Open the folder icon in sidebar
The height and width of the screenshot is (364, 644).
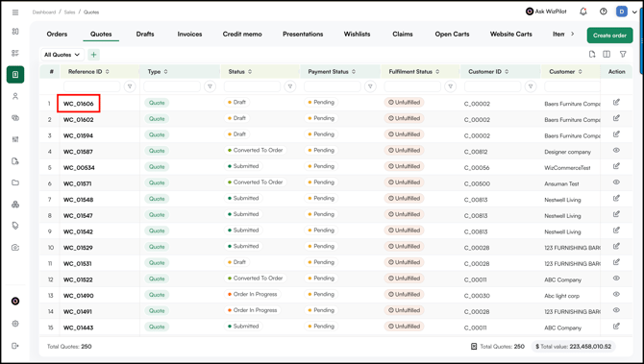15,182
